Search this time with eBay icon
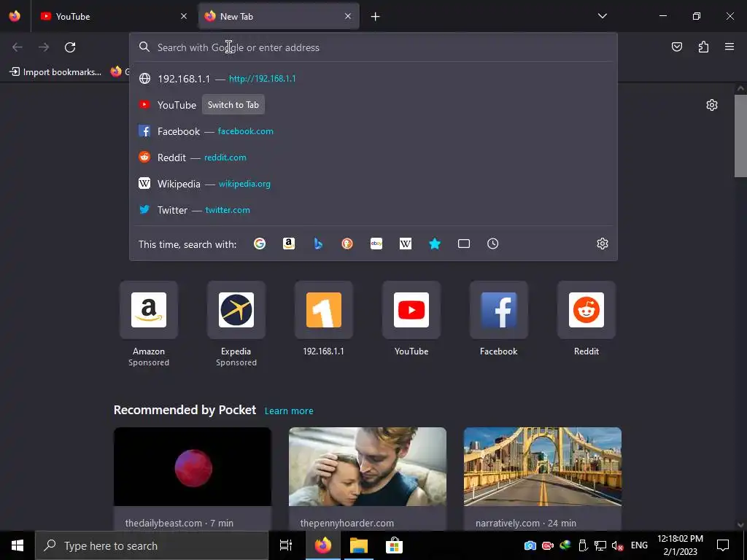Screen dimensions: 747x560 click(376, 244)
